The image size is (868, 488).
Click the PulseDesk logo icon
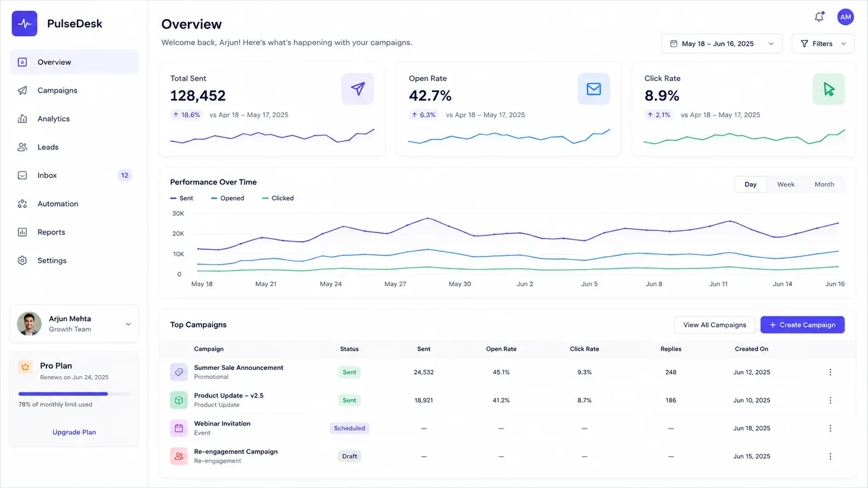pos(24,23)
